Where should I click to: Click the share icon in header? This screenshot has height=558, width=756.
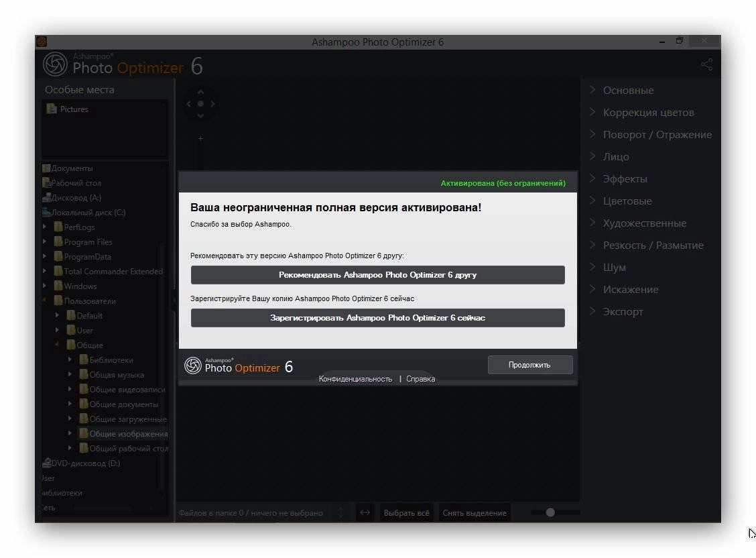707,64
